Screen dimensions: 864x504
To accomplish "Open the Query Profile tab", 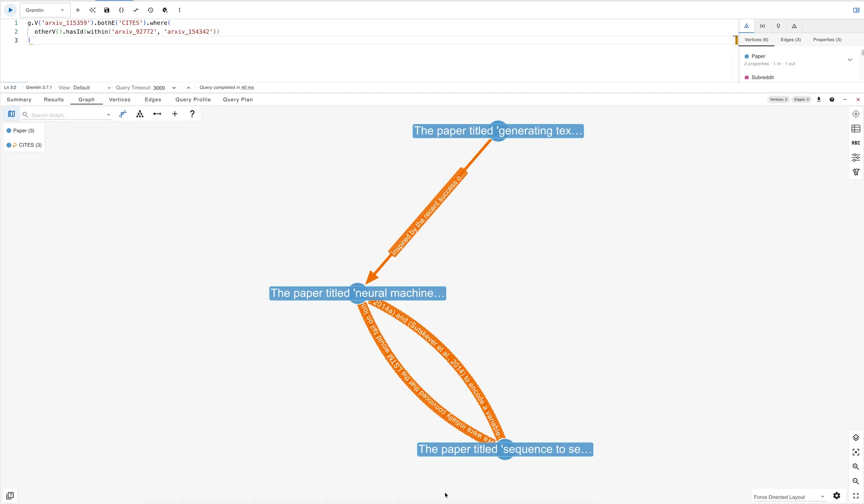I will pyautogui.click(x=193, y=99).
